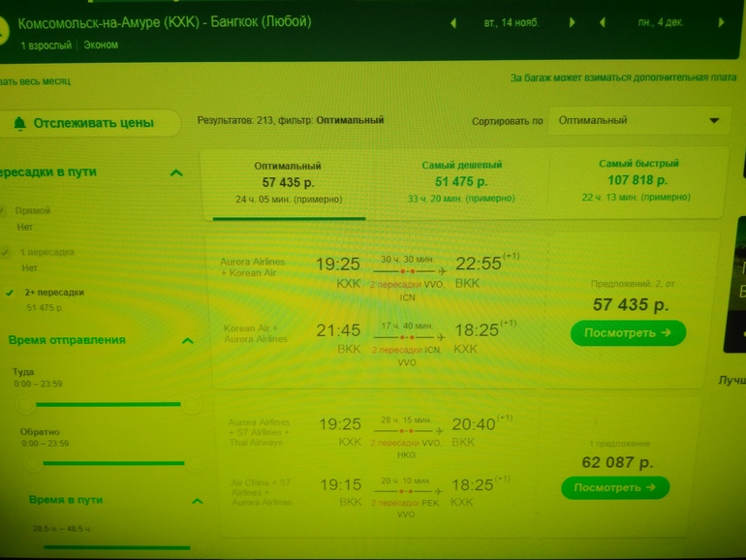Select the Самый быстрый tab
The image size is (746, 560).
coord(638,180)
